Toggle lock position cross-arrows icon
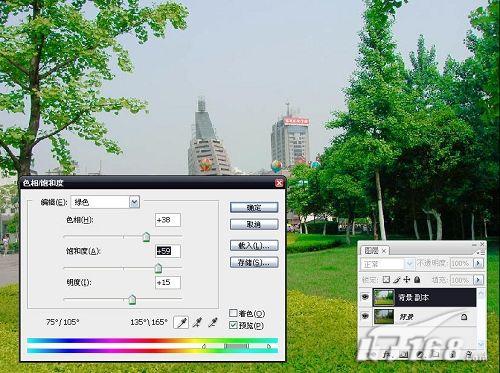Screen dimensions: 500x373 (407, 280)
